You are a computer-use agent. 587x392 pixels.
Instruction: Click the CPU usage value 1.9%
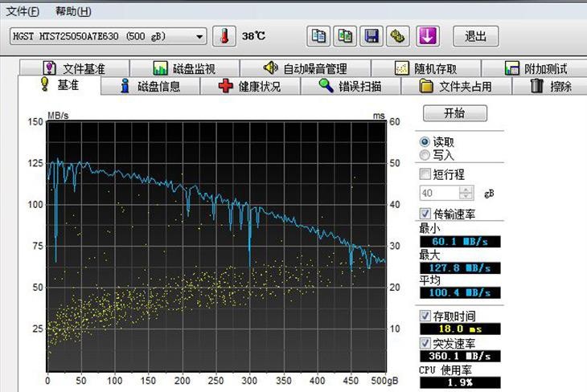460,382
